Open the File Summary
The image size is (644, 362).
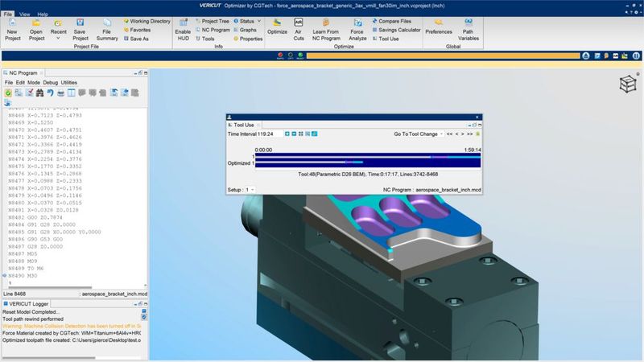(107, 30)
